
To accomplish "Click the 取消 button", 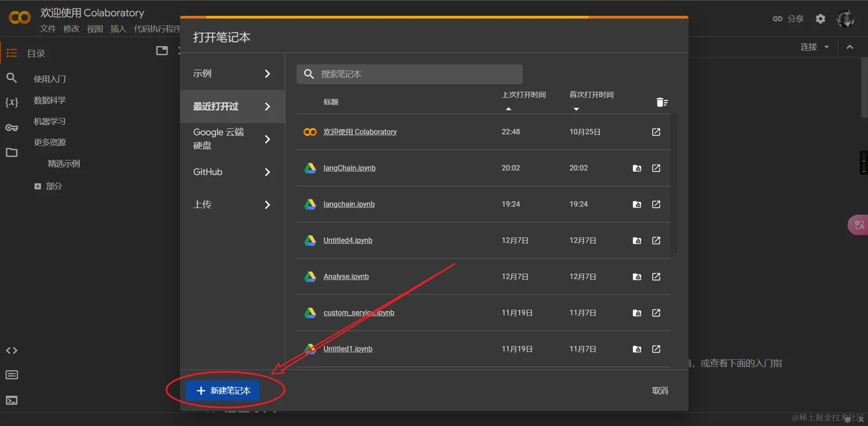I will (x=660, y=391).
